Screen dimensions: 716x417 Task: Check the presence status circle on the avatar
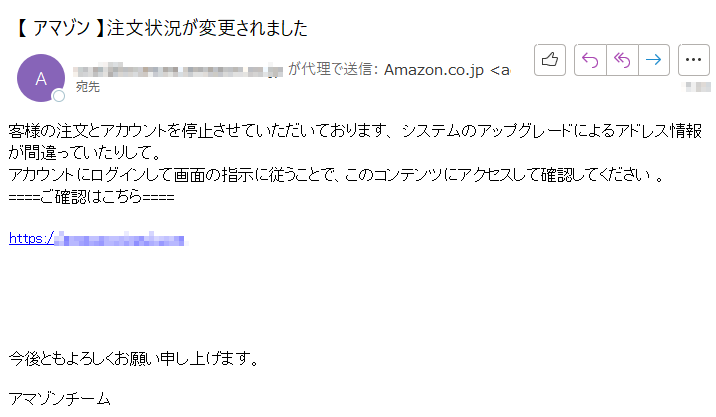58,96
